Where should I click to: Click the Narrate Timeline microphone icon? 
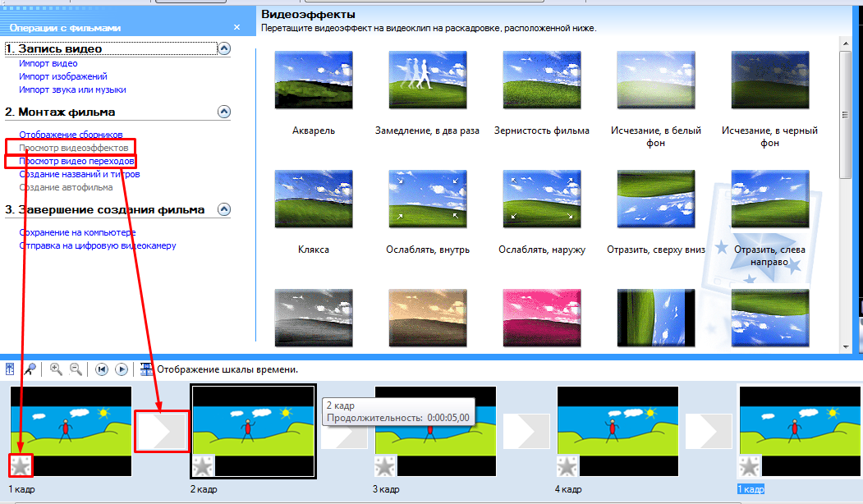(30, 369)
